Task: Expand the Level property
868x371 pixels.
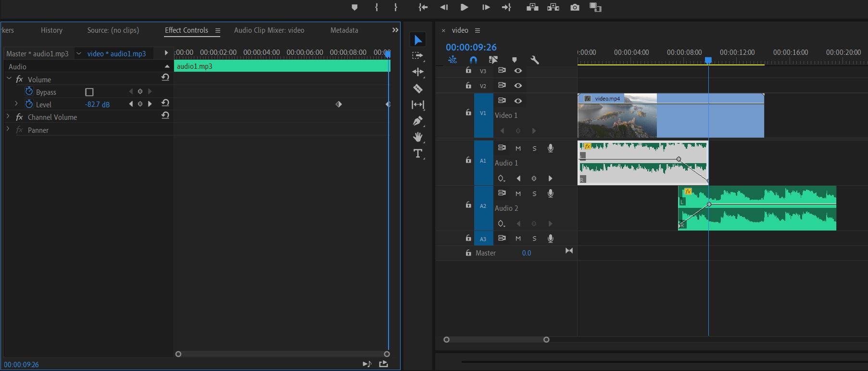Action: [16, 104]
